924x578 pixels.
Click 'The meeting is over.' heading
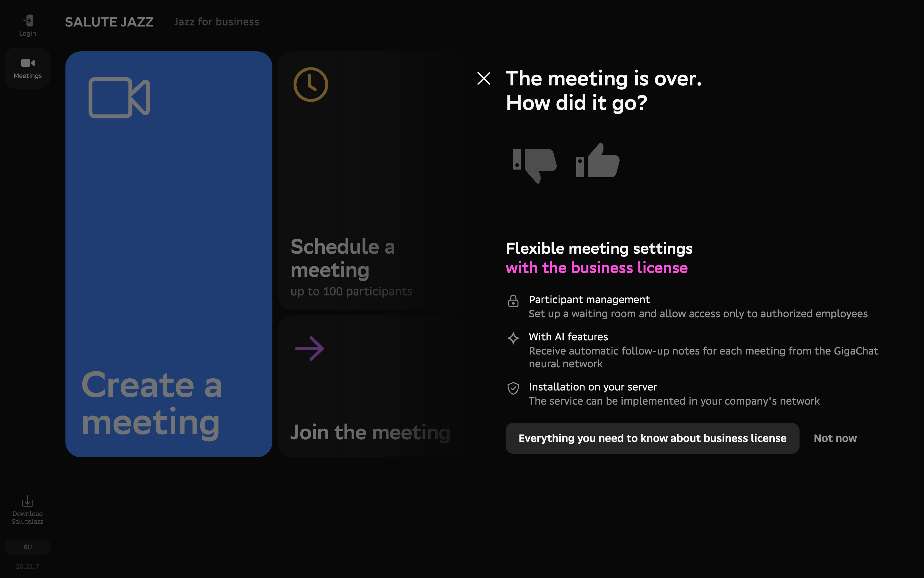[604, 78]
